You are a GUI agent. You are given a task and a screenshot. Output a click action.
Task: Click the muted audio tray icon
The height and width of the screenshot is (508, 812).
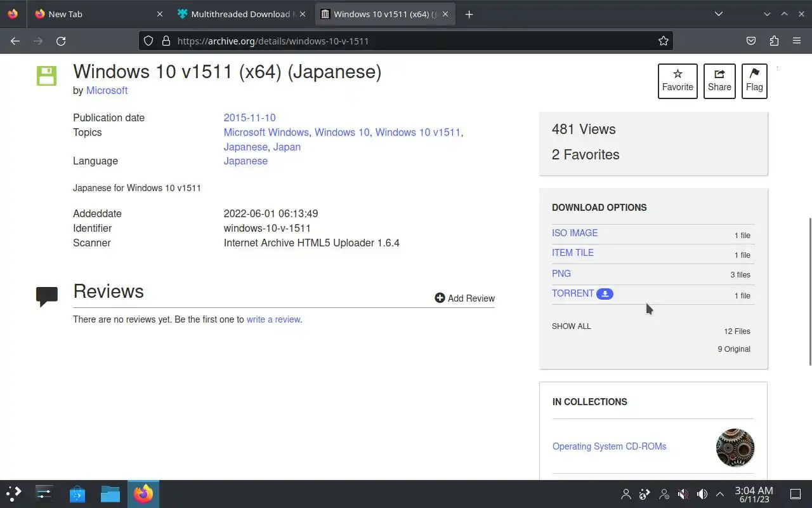click(x=683, y=493)
